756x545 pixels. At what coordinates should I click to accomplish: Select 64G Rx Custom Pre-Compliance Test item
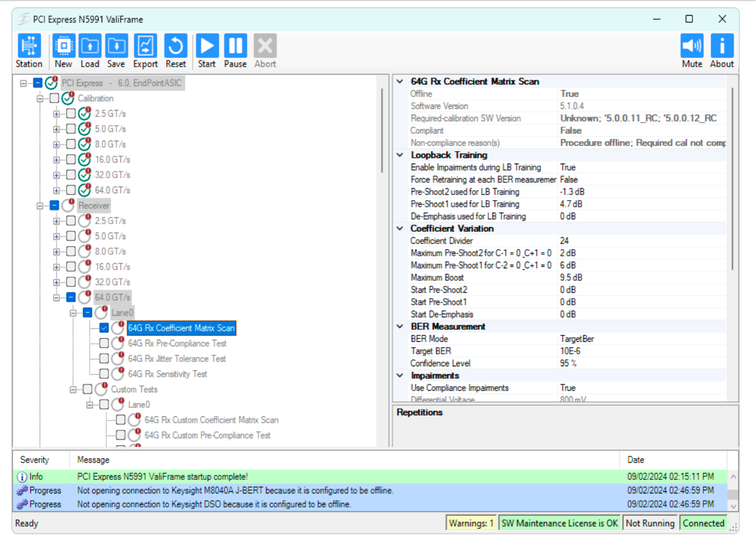[208, 436]
